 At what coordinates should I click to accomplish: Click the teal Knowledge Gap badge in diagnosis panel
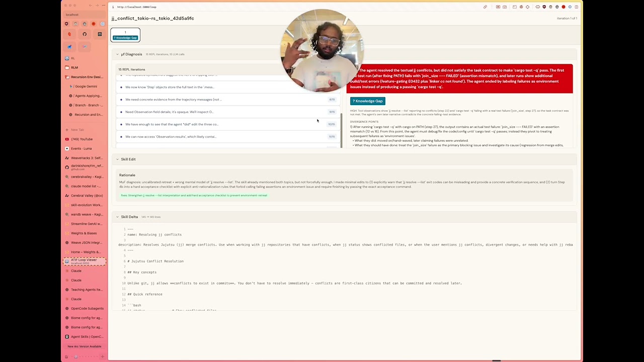(x=368, y=101)
